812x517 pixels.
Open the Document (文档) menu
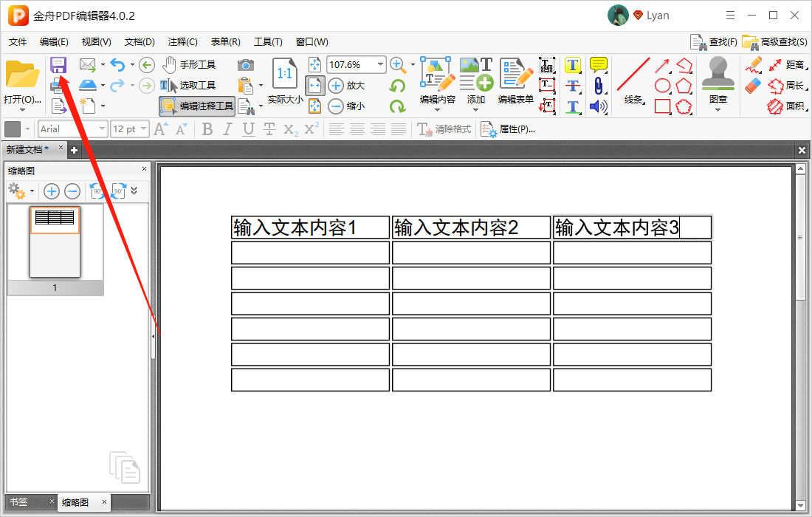(x=140, y=42)
